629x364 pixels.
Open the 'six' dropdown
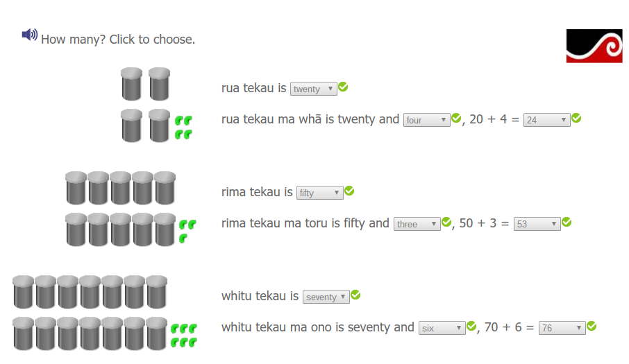[x=442, y=328]
